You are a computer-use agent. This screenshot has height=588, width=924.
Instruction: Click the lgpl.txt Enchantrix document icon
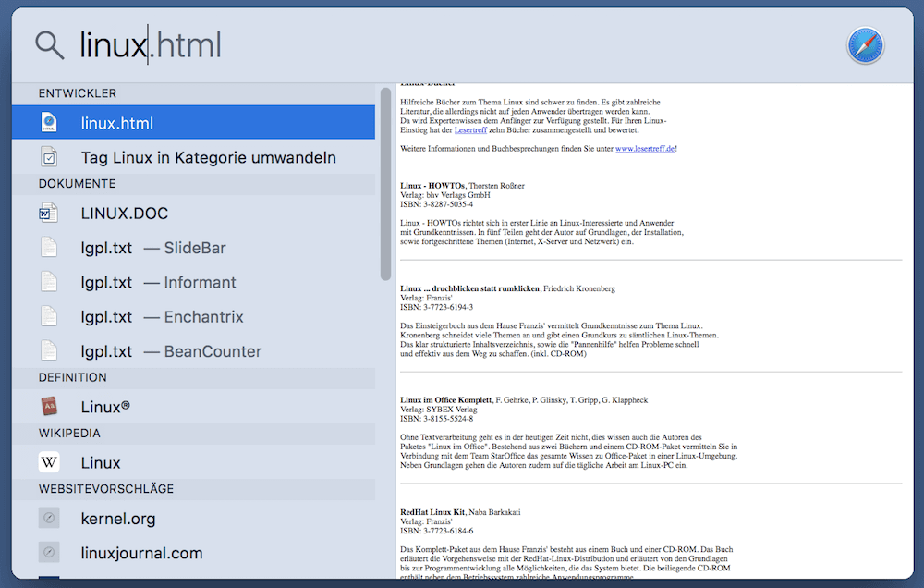50,317
